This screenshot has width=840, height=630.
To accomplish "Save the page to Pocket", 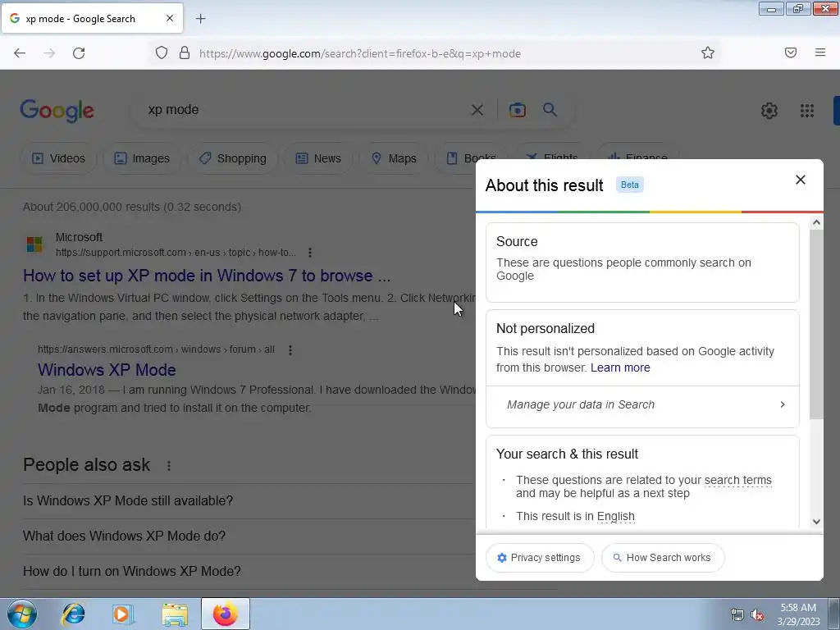I will [791, 52].
